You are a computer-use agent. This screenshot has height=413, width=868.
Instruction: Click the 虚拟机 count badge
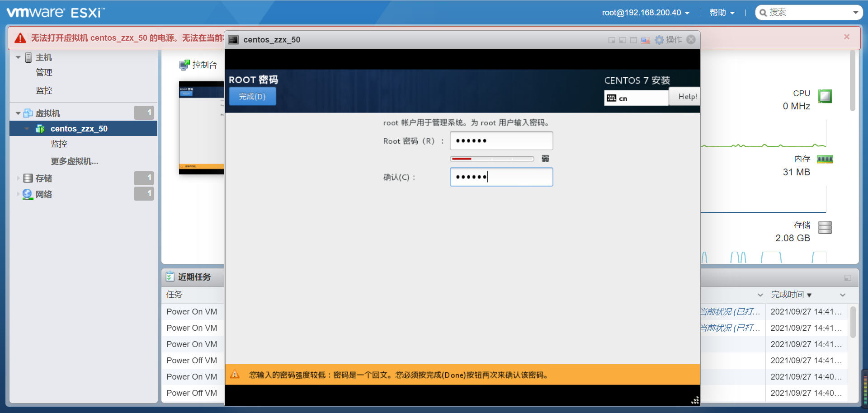click(144, 113)
